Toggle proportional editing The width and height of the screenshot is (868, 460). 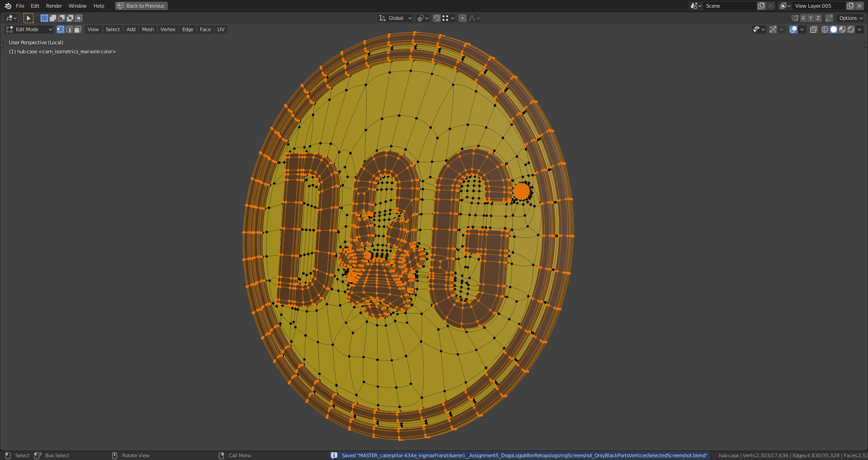coord(462,18)
